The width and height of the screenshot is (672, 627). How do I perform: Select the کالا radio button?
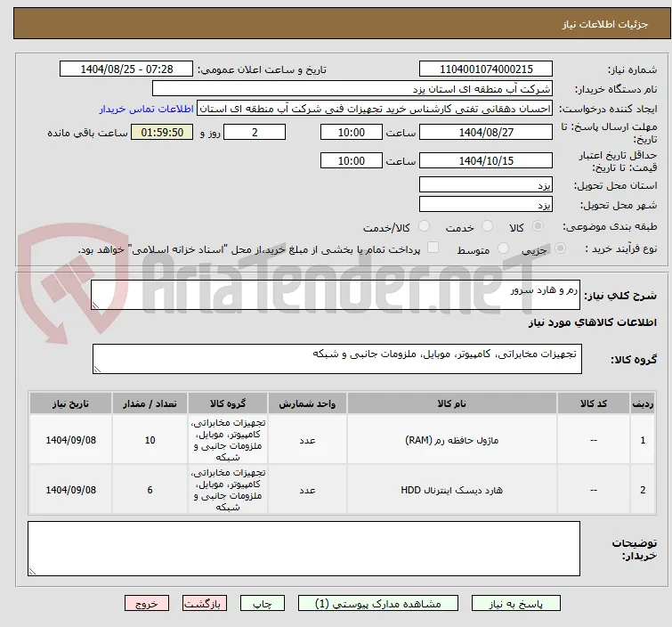point(538,226)
